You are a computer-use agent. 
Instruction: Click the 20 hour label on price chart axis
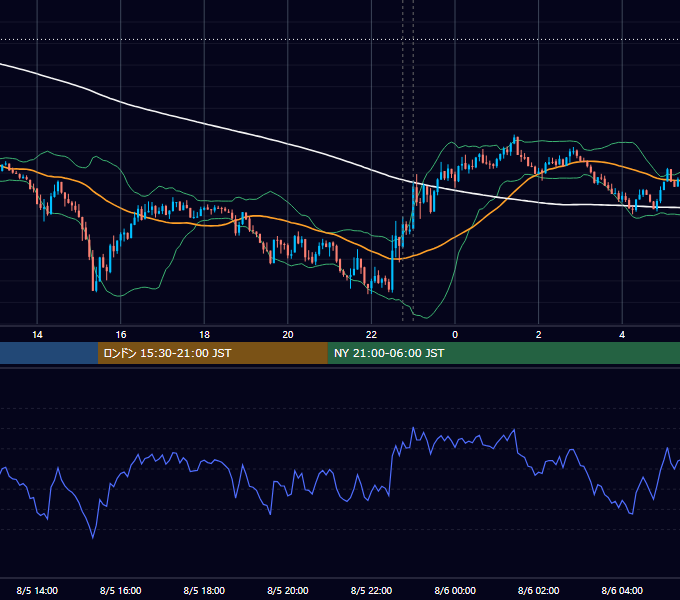tap(288, 335)
